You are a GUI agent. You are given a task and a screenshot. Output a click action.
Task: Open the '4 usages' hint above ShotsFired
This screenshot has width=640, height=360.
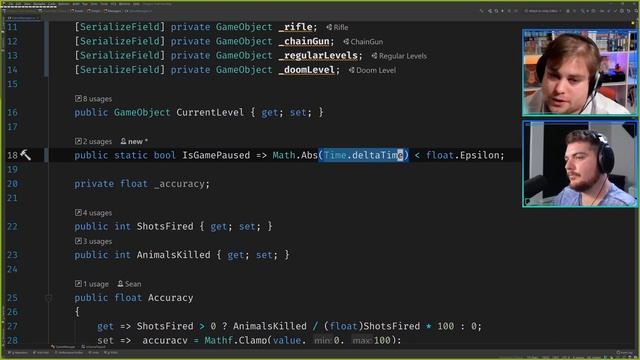(93, 213)
